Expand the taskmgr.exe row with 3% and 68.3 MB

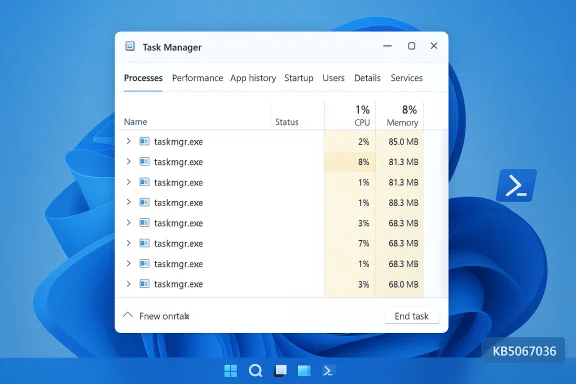pyautogui.click(x=129, y=223)
